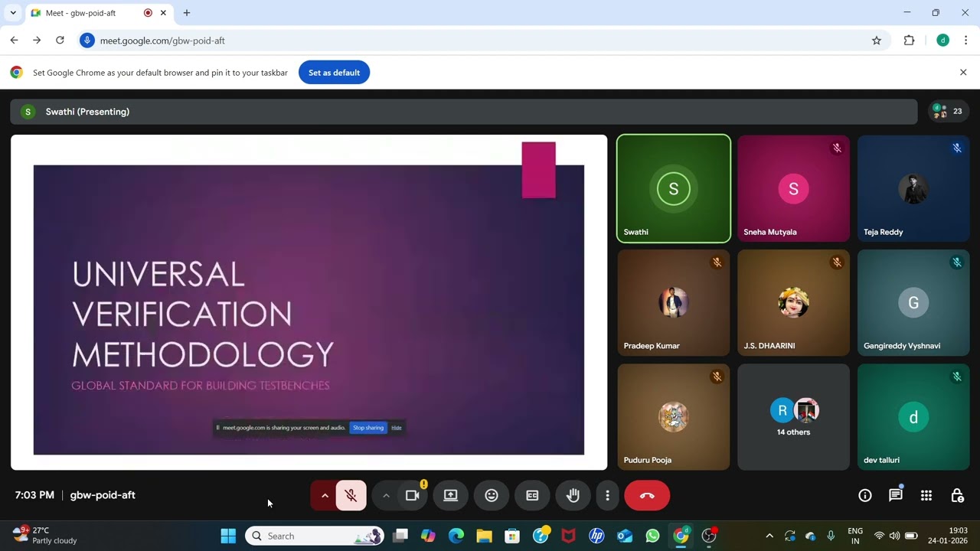
Task: Toggle closed captions button
Action: coord(532,496)
